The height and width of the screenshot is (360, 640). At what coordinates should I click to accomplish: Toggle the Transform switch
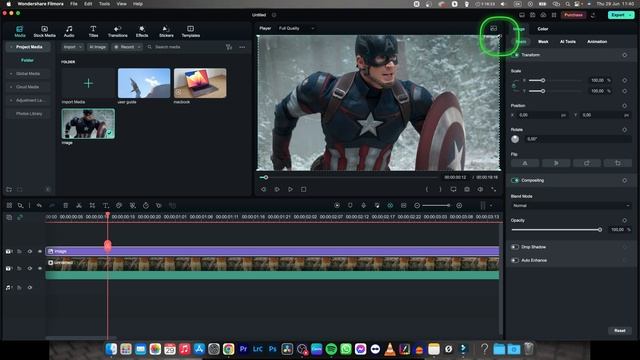click(x=515, y=55)
